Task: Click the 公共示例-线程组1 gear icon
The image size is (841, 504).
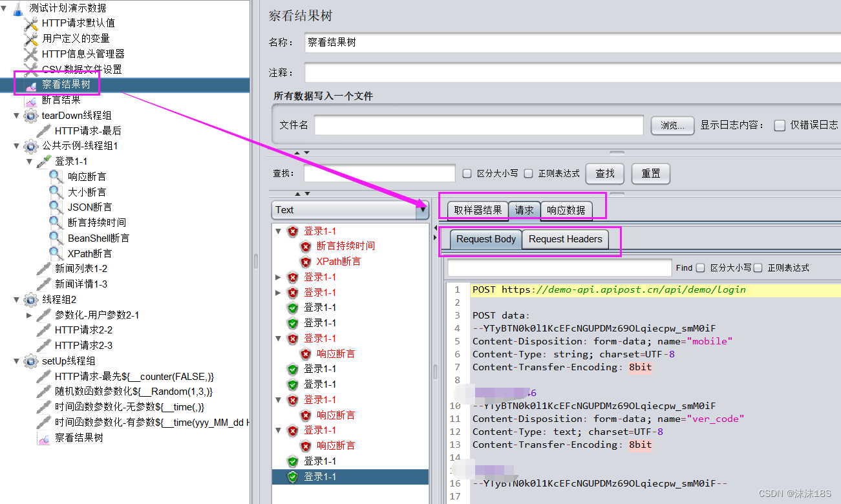Action: [31, 146]
